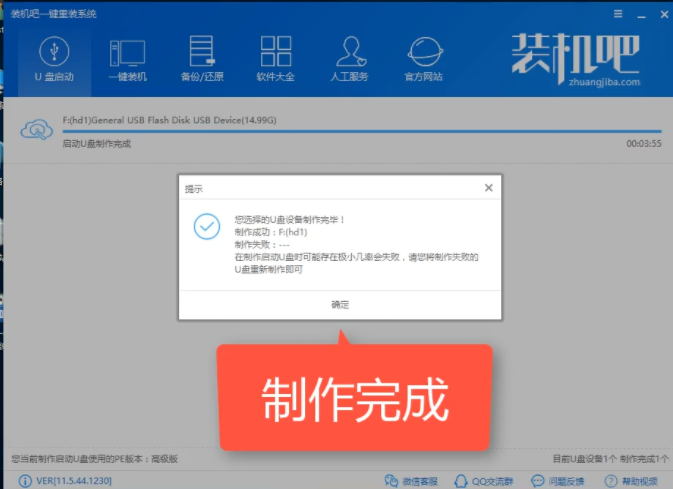The height and width of the screenshot is (489, 673).
Task: Switch to the 一键装机 tab
Action: click(x=127, y=60)
